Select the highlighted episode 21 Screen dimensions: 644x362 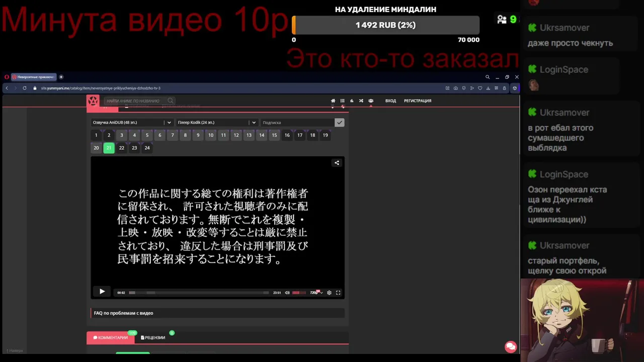[109, 148]
